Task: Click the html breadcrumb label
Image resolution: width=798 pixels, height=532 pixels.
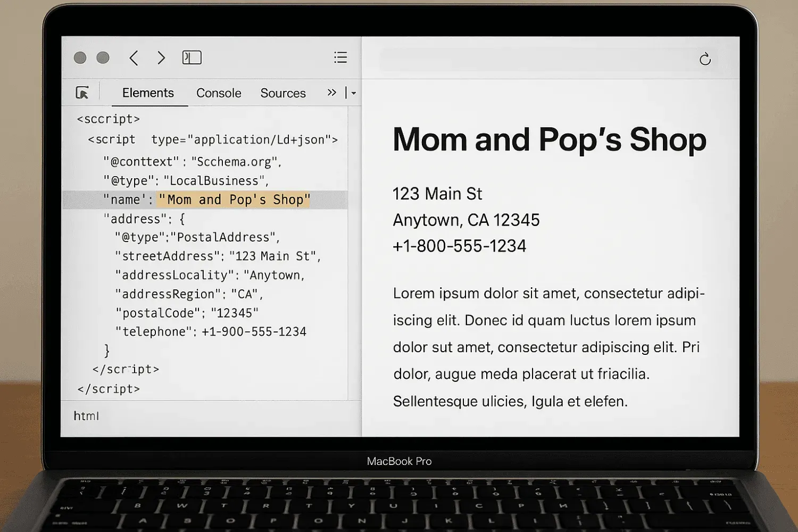Action: click(87, 415)
